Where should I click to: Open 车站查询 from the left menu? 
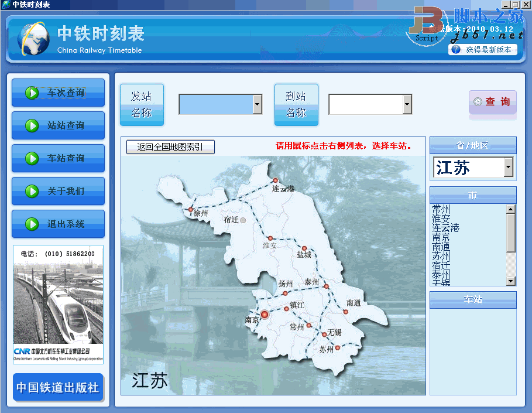tap(59, 158)
